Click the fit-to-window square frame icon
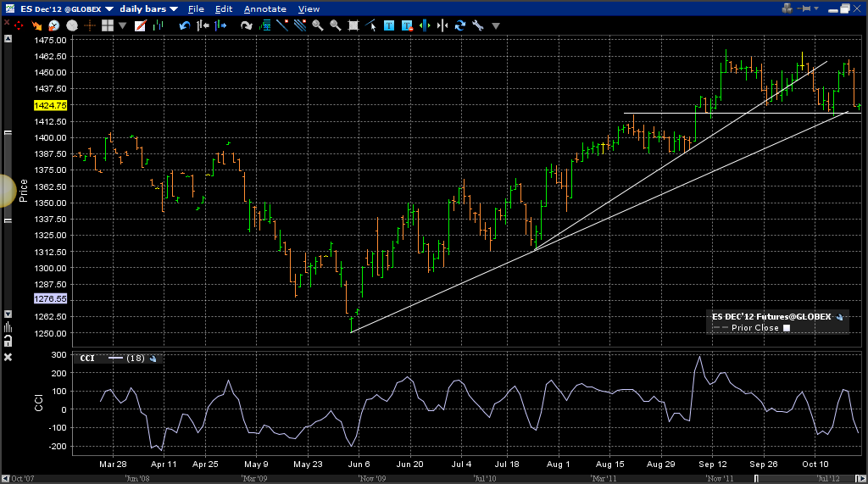 click(x=353, y=25)
